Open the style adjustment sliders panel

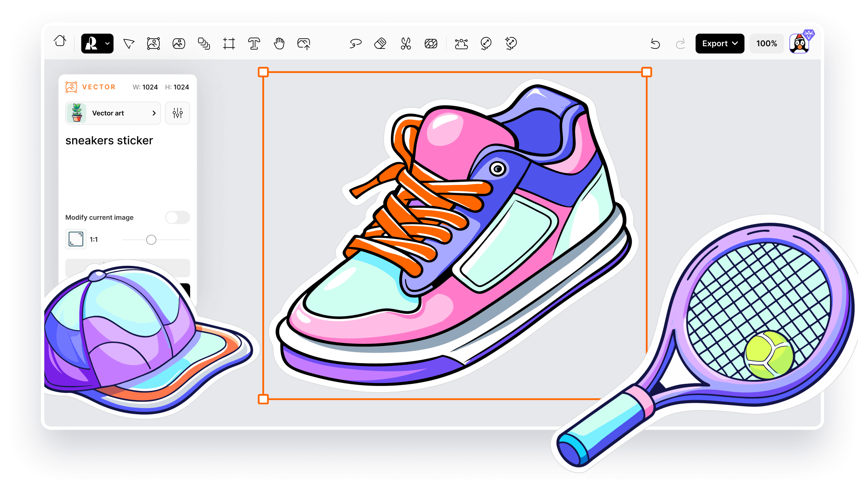point(177,113)
